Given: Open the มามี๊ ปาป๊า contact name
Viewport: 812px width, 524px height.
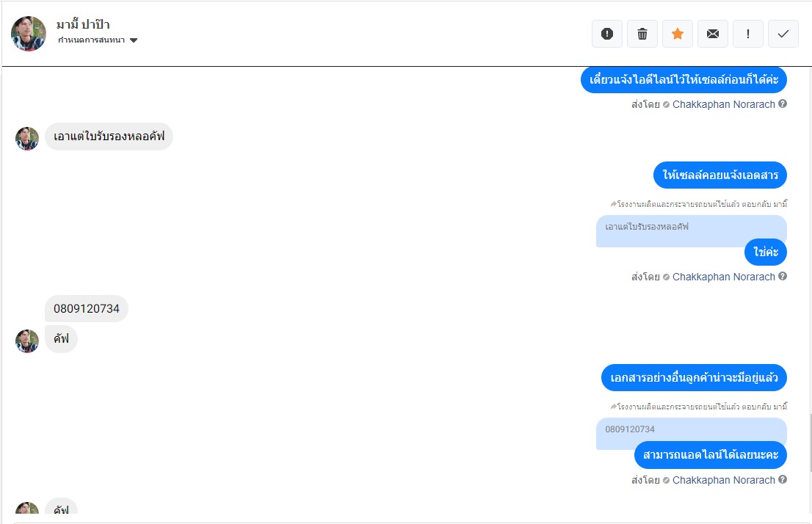Looking at the screenshot, I should click(x=83, y=24).
